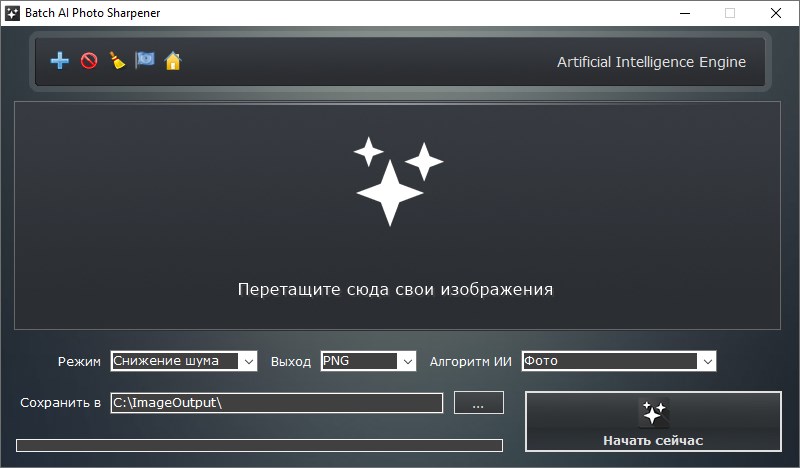The height and width of the screenshot is (468, 800).
Task: Open the Выход output format dropdown
Action: tap(368, 361)
